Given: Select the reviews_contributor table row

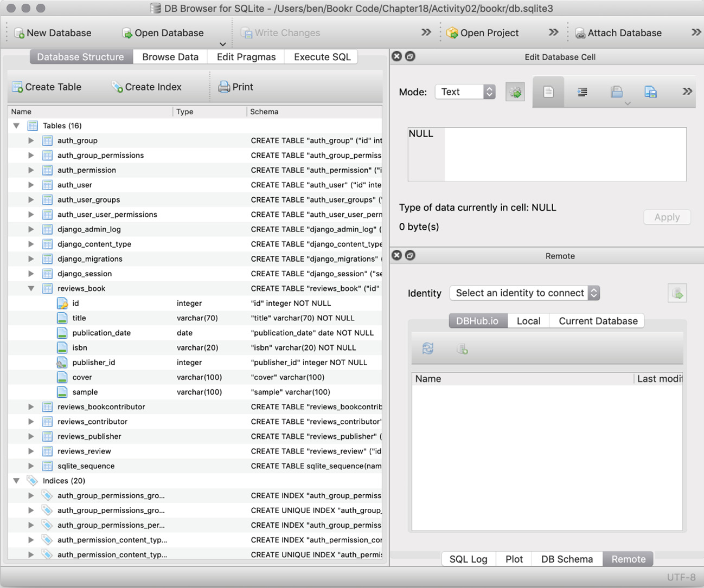Looking at the screenshot, I should coord(195,422).
